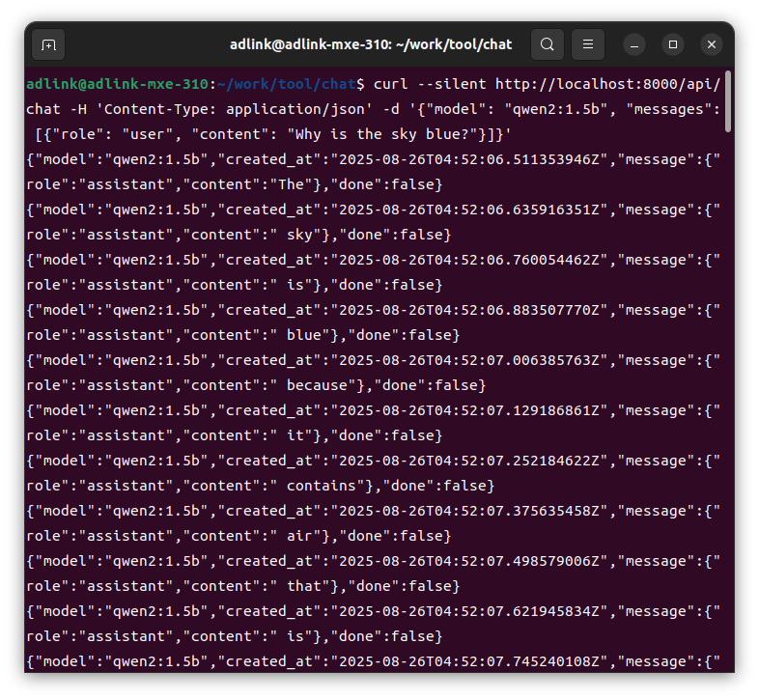The height and width of the screenshot is (700, 759).
Task: Click the window title adlink@adlink-mxe-310
Action: [371, 44]
